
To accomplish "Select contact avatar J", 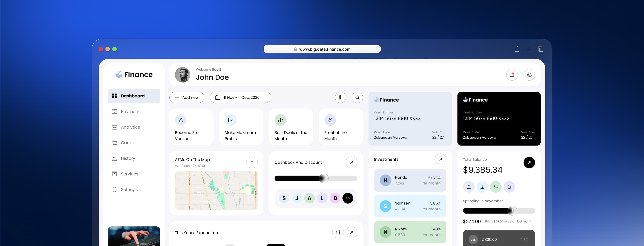I will (x=297, y=198).
